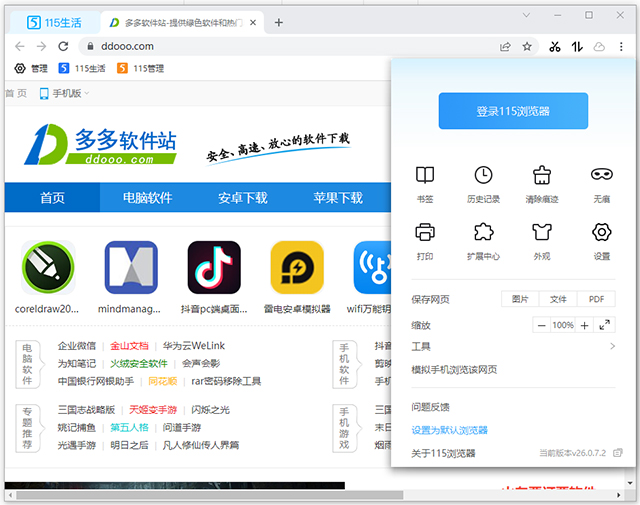Go back with the left arrow

[20, 46]
